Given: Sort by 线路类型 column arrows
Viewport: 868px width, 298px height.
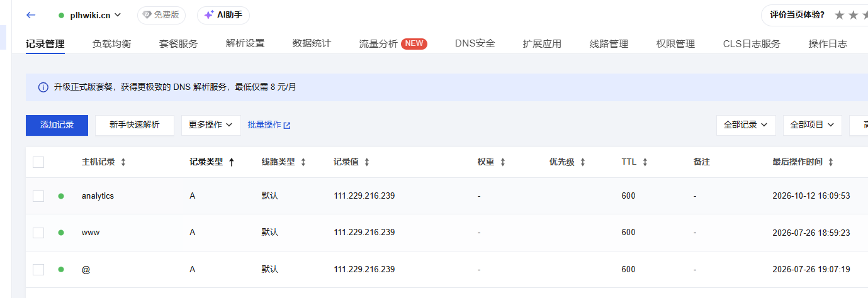Looking at the screenshot, I should click(x=303, y=162).
